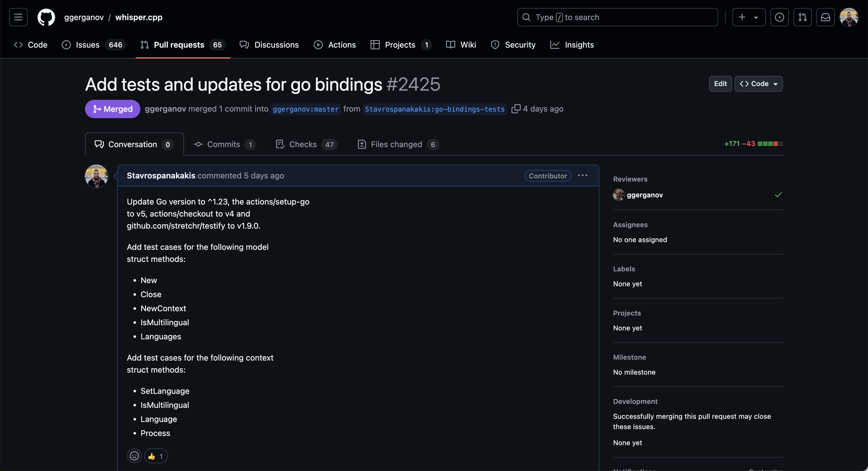
Task: Click Stavrospanakakis author name in comment header
Action: [x=161, y=175]
